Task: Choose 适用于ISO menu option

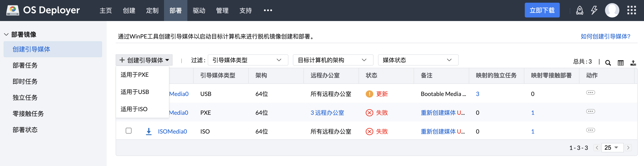Action: click(x=134, y=109)
